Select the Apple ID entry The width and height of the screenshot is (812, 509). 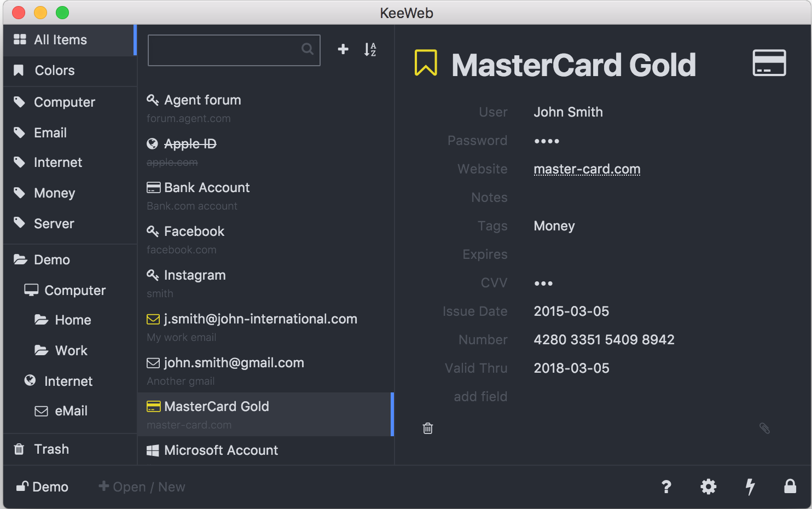(265, 152)
